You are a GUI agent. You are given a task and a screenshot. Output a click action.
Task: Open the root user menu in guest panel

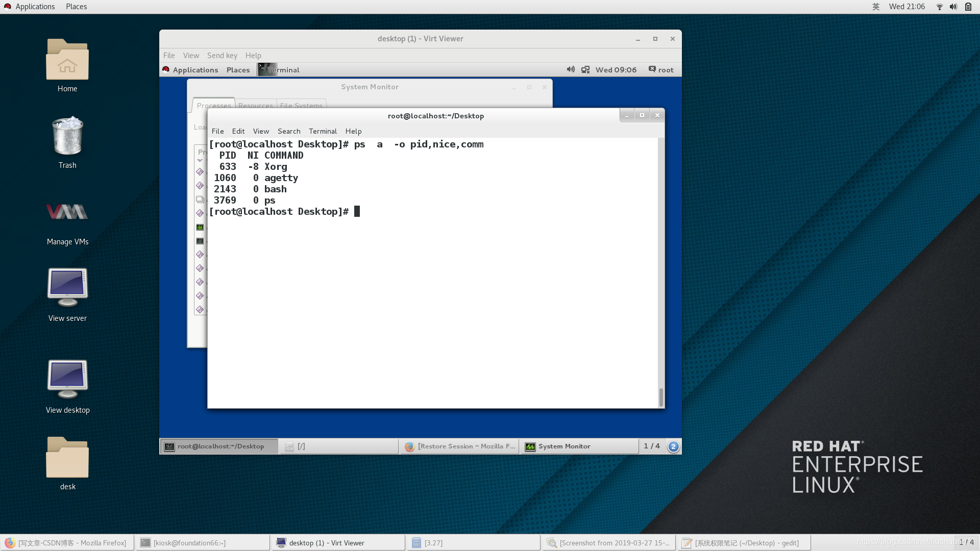[661, 70]
